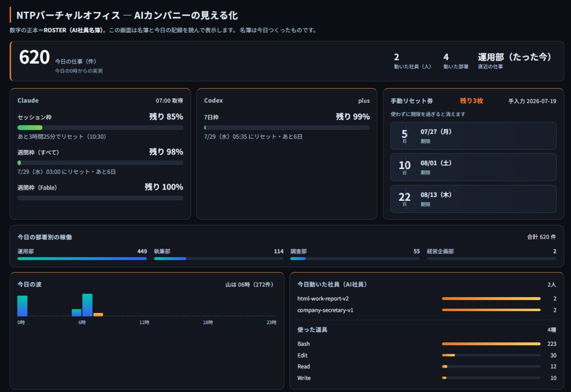Click the あと3時間25分でリセット（10:30）text
Image resolution: width=571 pixels, height=392 pixels.
click(61, 137)
